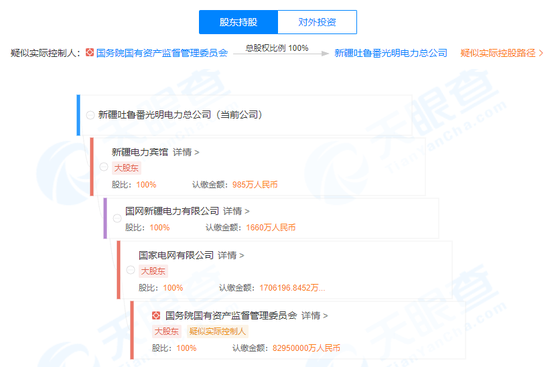Viewport: 550px width, 367px height.
Task: Click 疑似实际控制人 tag in bottom card
Action: coord(217,331)
